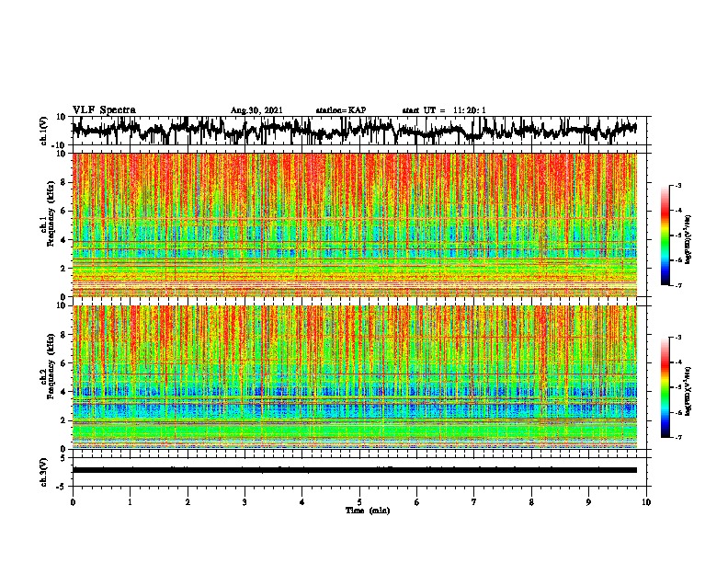Image resolution: width=728 pixels, height=563 pixels.
Task: Click the "-5" tick on the ch.3(V) axis
Action: [63, 487]
